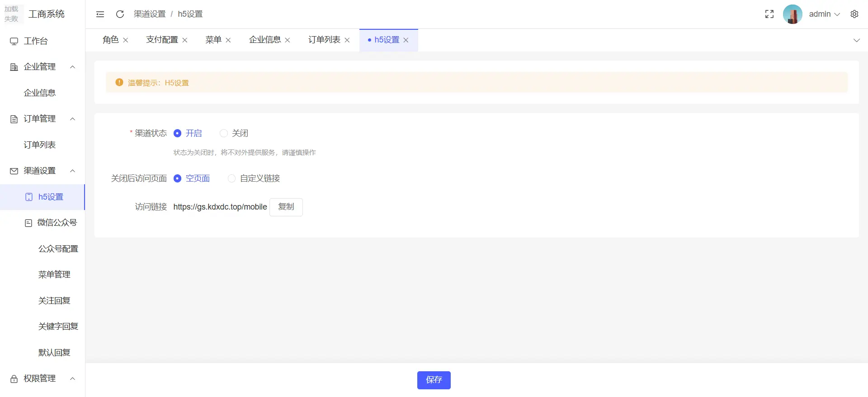This screenshot has height=397, width=868.
Task: Open 企业信息 in the sidebar
Action: point(42,93)
